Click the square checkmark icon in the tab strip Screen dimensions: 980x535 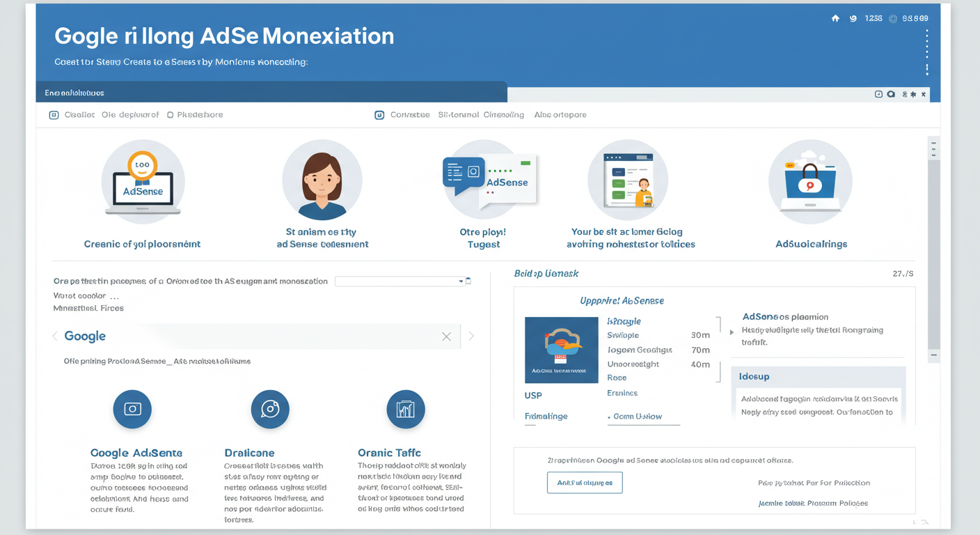pos(879,94)
